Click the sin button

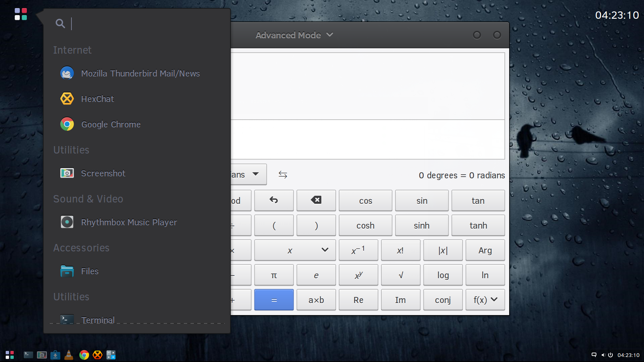click(x=422, y=200)
